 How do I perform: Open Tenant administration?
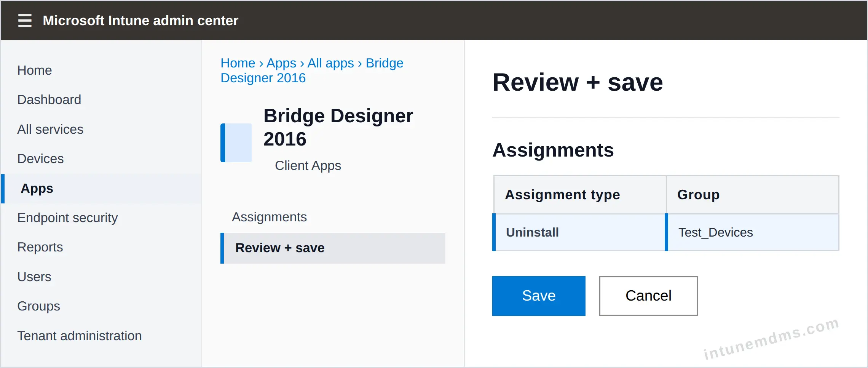pyautogui.click(x=80, y=336)
